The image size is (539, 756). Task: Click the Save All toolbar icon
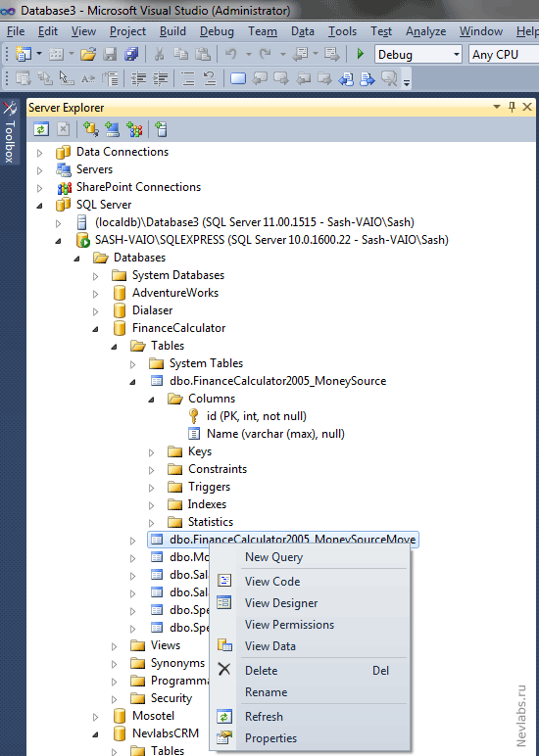(131, 54)
